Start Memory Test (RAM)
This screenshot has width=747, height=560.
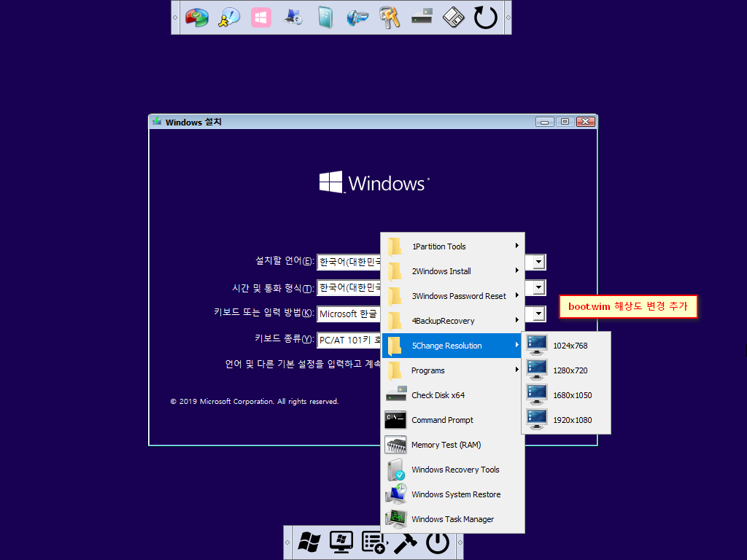pyautogui.click(x=453, y=444)
